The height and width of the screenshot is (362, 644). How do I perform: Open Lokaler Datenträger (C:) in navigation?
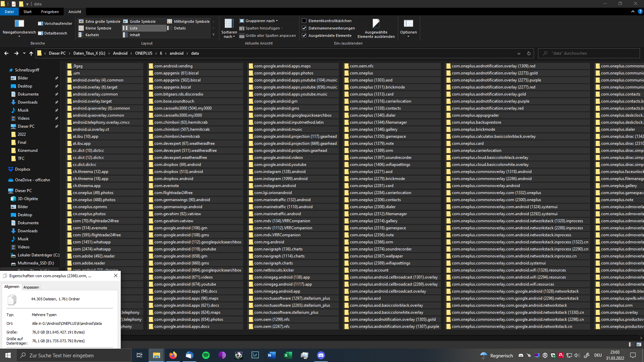(x=35, y=255)
